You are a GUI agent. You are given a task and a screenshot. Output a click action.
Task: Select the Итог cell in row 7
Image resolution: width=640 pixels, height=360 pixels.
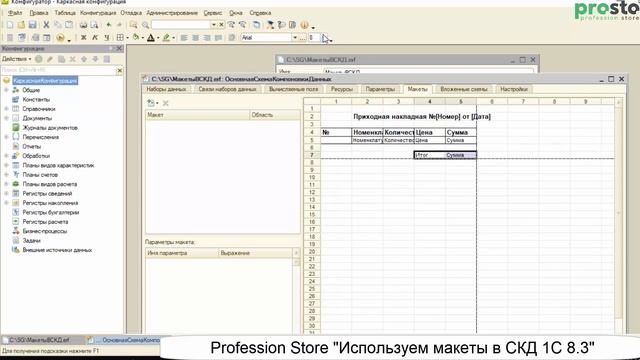[x=429, y=155]
